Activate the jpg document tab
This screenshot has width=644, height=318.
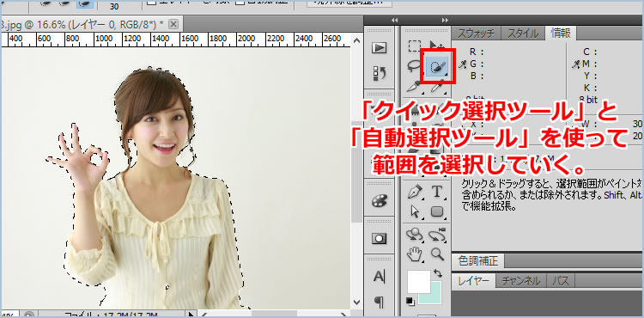click(84, 24)
